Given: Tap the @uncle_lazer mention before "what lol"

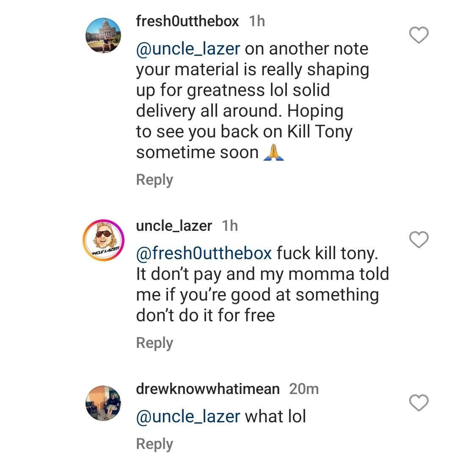Looking at the screenshot, I should (188, 416).
